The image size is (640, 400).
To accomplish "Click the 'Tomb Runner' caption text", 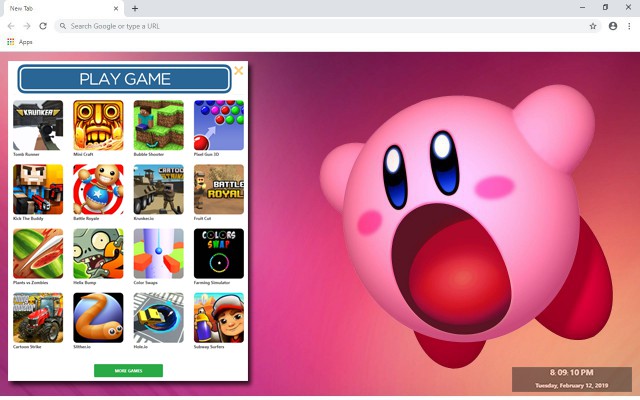I will [x=26, y=154].
